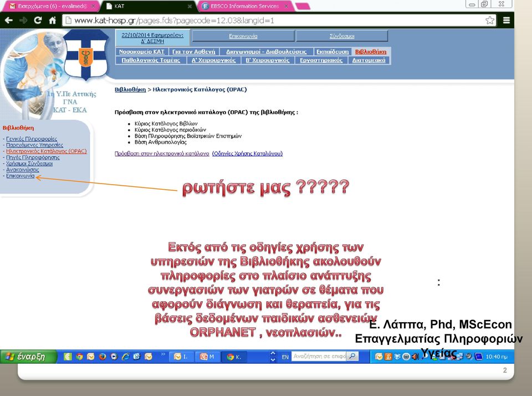Open a new browser tab

click(x=303, y=6)
